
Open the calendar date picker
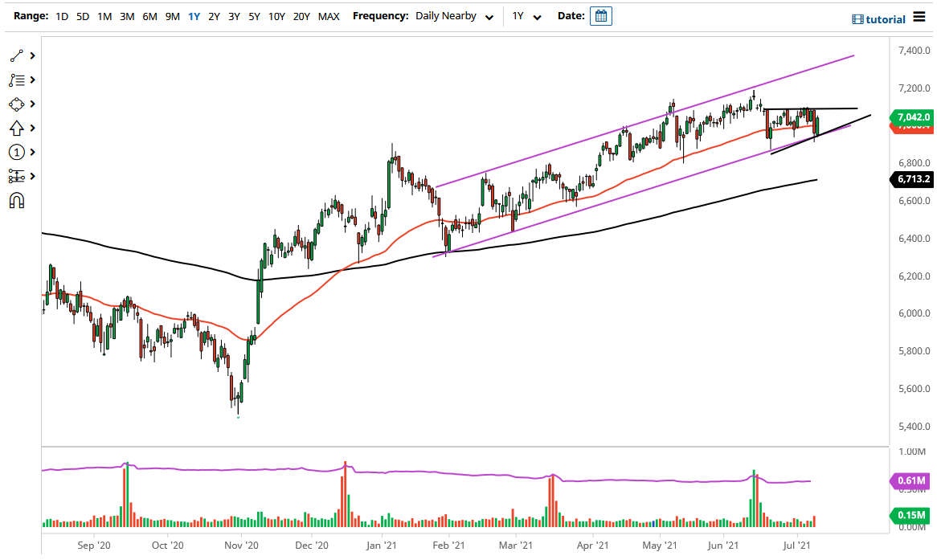601,15
